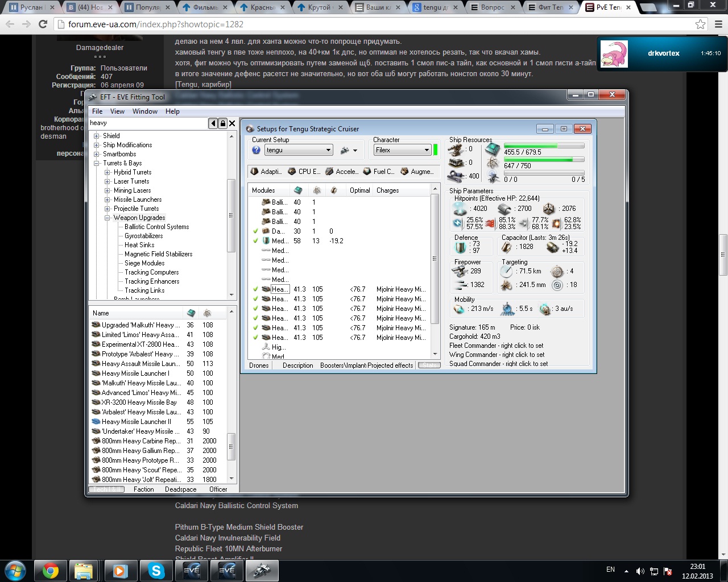Open the Window menu
The height and width of the screenshot is (582, 728).
coord(145,111)
